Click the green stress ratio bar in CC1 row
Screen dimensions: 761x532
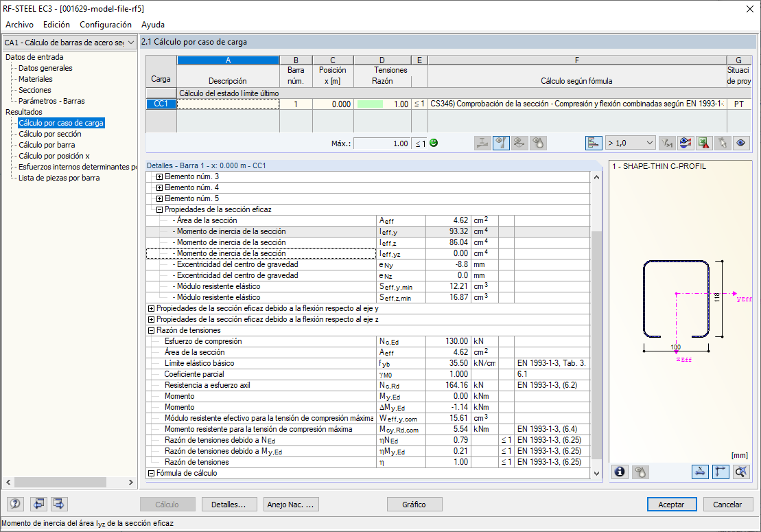click(370, 104)
